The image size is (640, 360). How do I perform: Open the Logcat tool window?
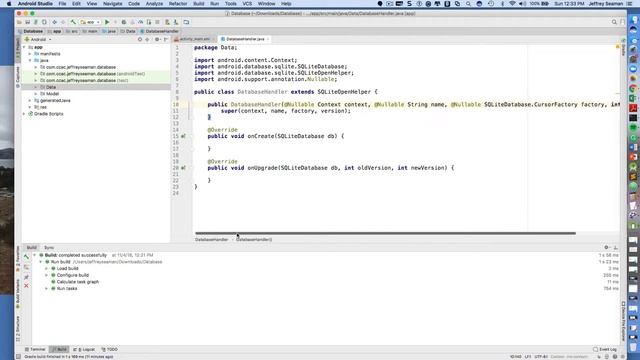pyautogui.click(x=84, y=349)
